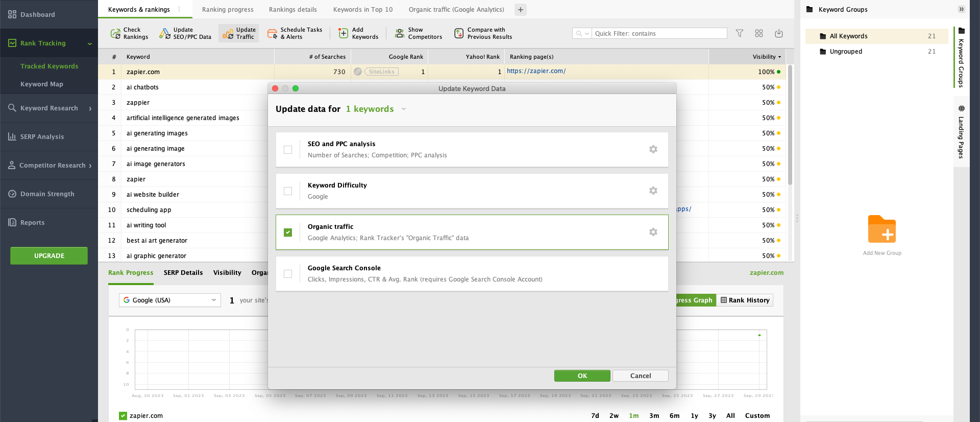The image size is (980, 422).
Task: Open Domain Strength in the sidebar
Action: coord(49,194)
